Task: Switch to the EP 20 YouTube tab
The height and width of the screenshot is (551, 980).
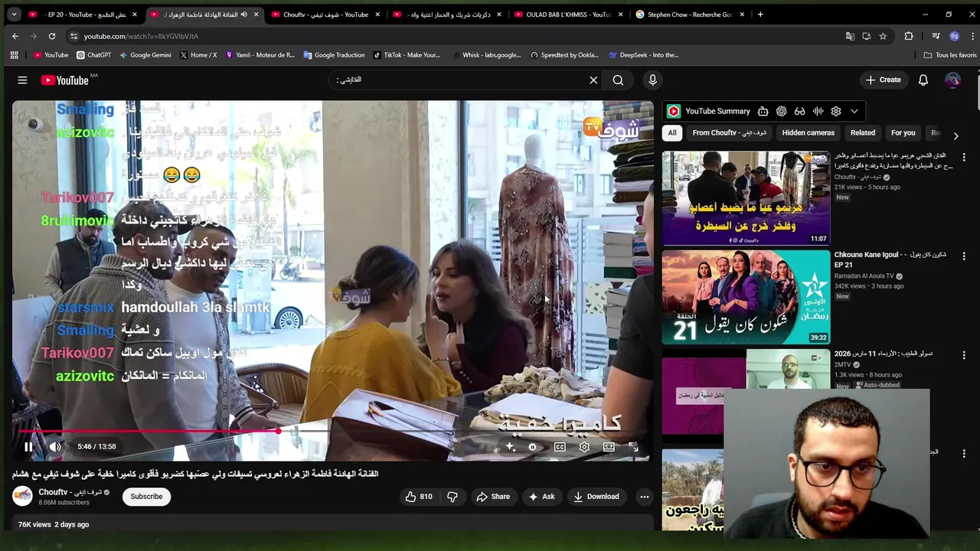Action: point(83,15)
